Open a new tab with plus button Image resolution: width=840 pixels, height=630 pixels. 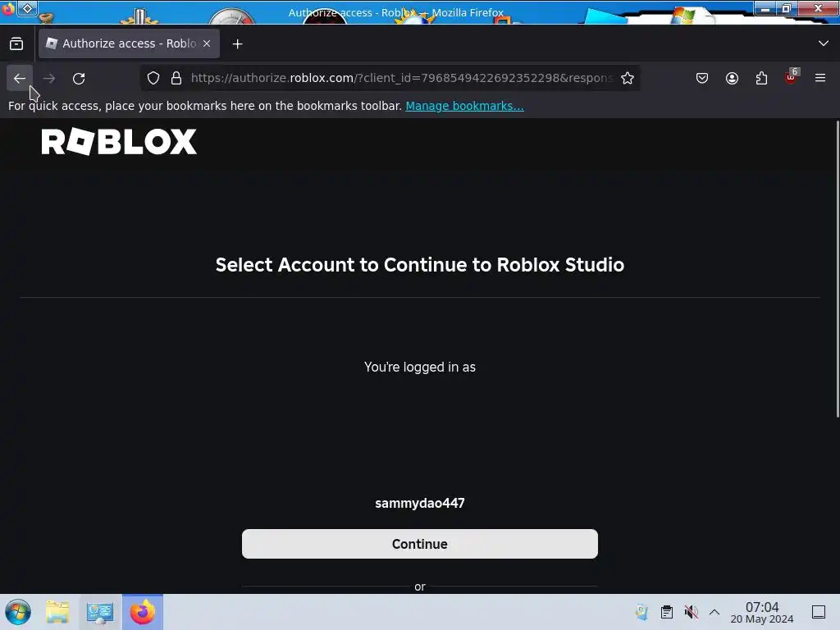click(237, 44)
